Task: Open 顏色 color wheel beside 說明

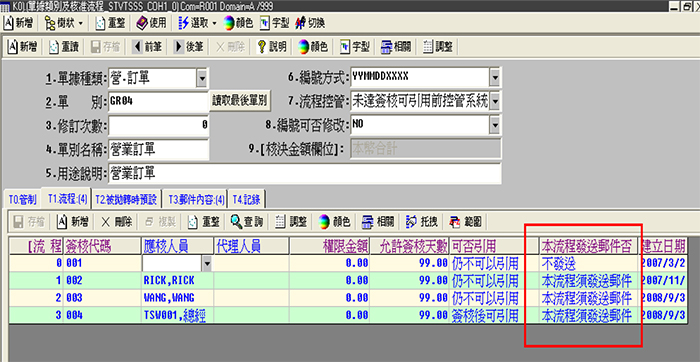Action: tap(313, 47)
